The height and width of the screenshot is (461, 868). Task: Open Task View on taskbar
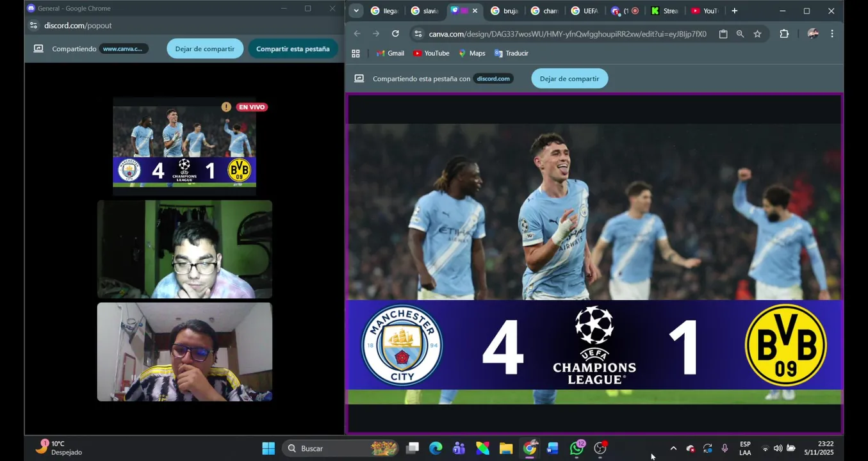point(413,448)
